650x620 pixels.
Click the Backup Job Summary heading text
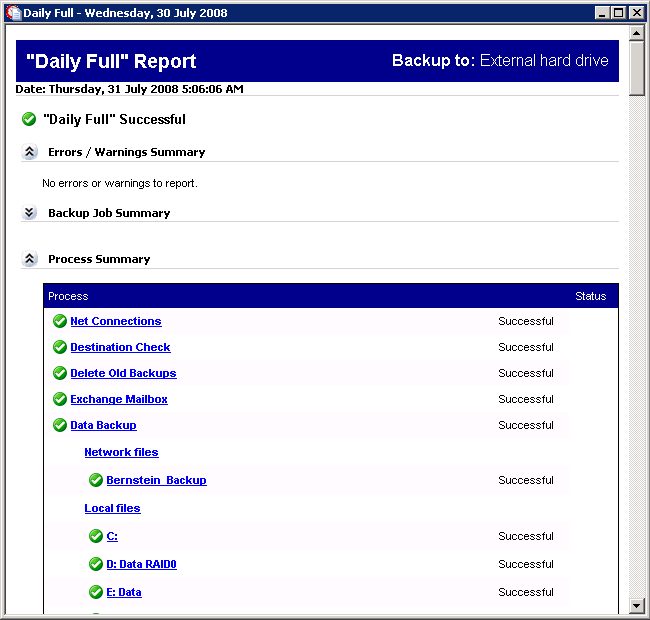coord(109,213)
